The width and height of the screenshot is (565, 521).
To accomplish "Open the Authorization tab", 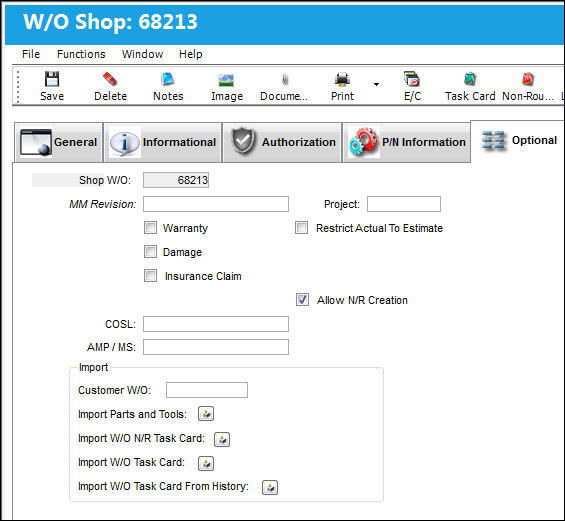I will coord(282,142).
